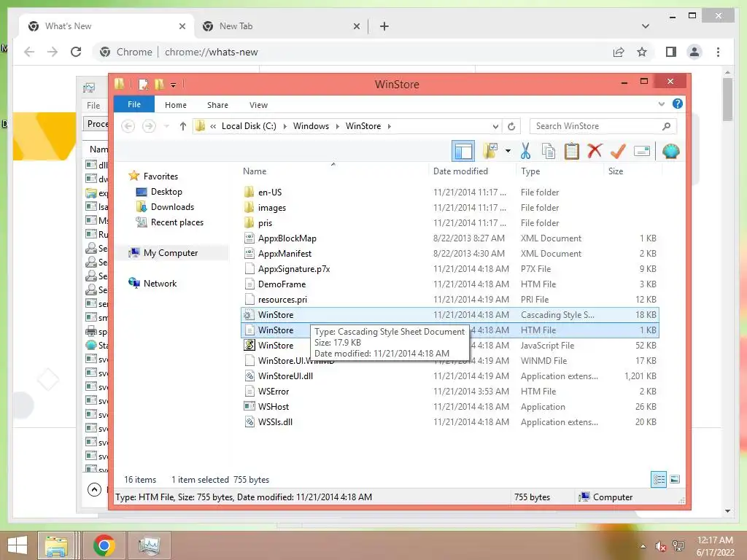
Task: Bookmark this page with the star icon
Action: click(642, 52)
